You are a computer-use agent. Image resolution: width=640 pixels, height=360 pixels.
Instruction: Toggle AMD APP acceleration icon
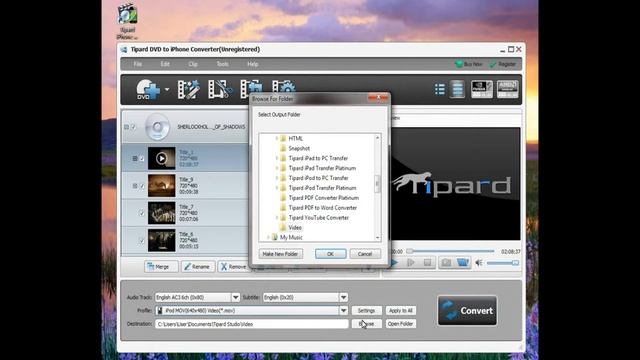tap(507, 89)
